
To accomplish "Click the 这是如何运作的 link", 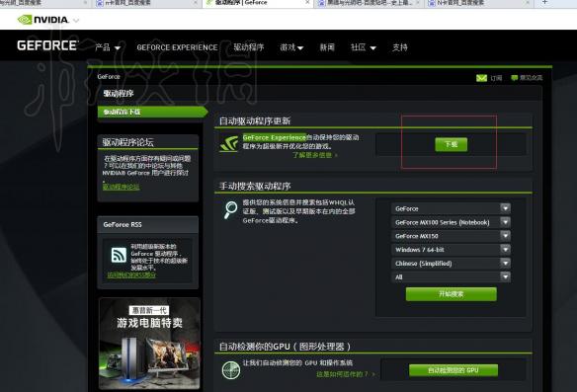I will (345, 374).
